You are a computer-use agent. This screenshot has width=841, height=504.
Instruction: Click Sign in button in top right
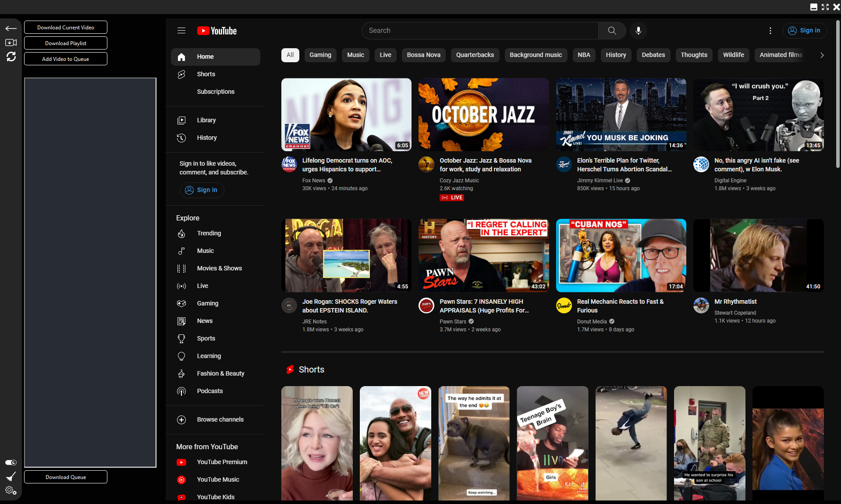[805, 31]
